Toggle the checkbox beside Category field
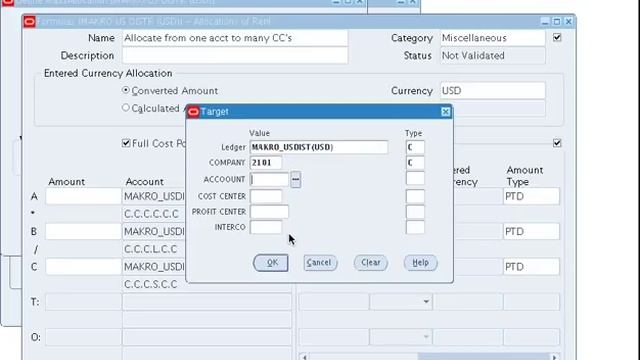 click(x=557, y=38)
